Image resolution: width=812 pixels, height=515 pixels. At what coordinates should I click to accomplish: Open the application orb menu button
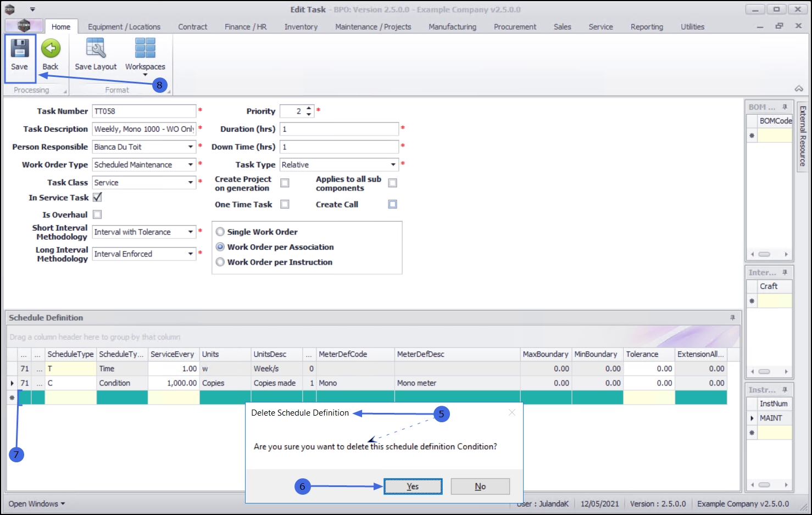pyautogui.click(x=24, y=25)
